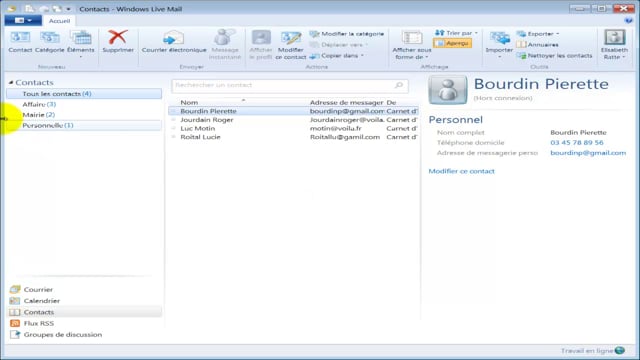Click the contact avatar picture in preview

point(448,89)
